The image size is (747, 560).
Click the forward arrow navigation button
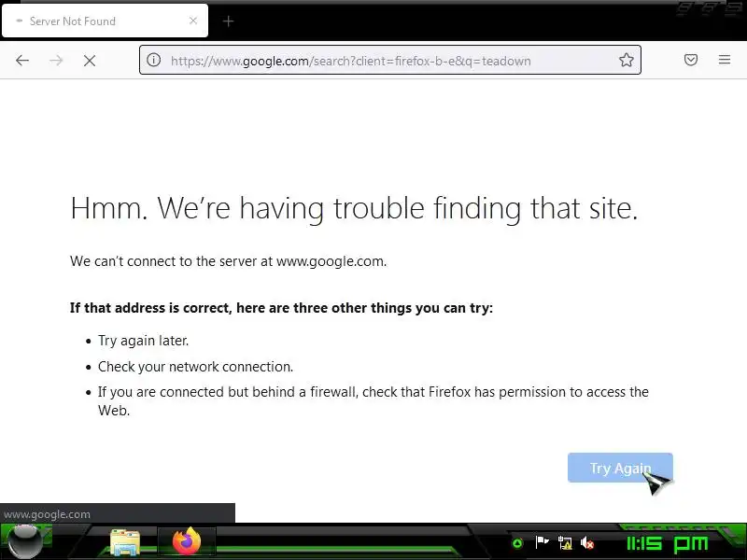click(x=56, y=61)
